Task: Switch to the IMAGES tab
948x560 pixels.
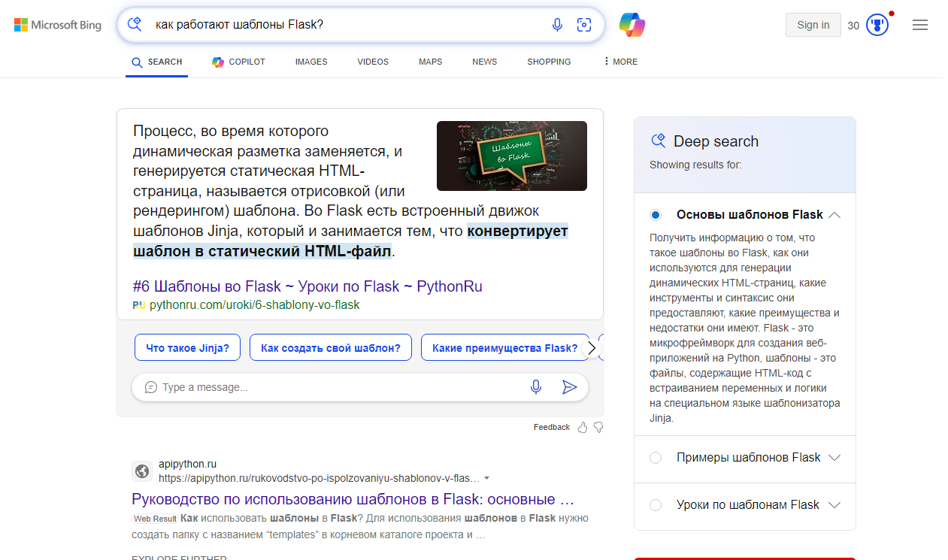Action: click(x=311, y=62)
